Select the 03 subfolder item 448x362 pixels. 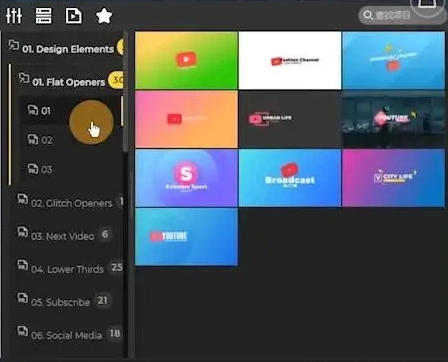click(71, 169)
